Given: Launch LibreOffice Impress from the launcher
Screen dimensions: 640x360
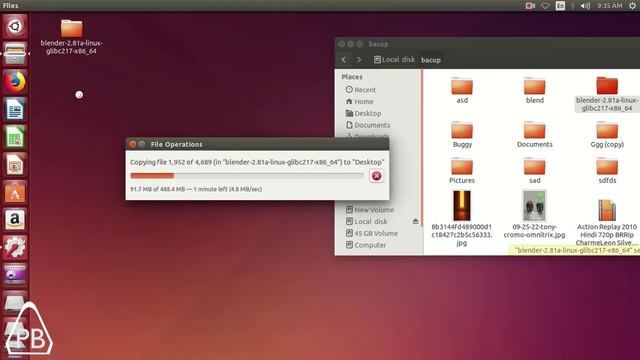Looking at the screenshot, I should 15,164.
